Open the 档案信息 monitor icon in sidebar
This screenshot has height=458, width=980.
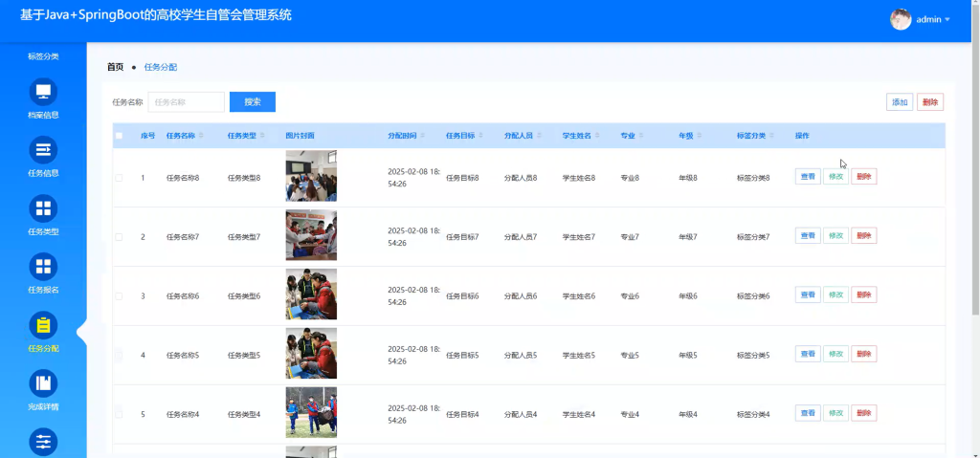pos(43,92)
